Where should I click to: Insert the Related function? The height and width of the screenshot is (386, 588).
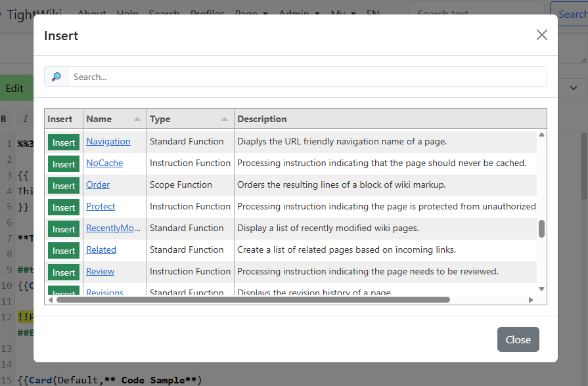[64, 251]
